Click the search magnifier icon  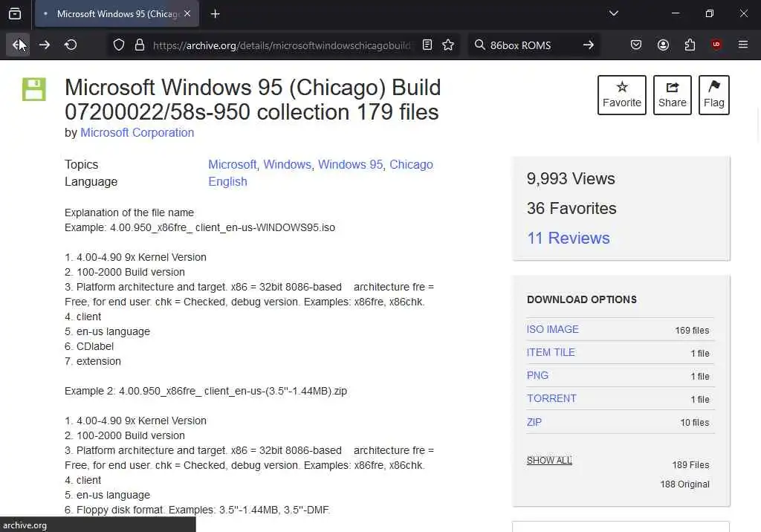(x=479, y=45)
